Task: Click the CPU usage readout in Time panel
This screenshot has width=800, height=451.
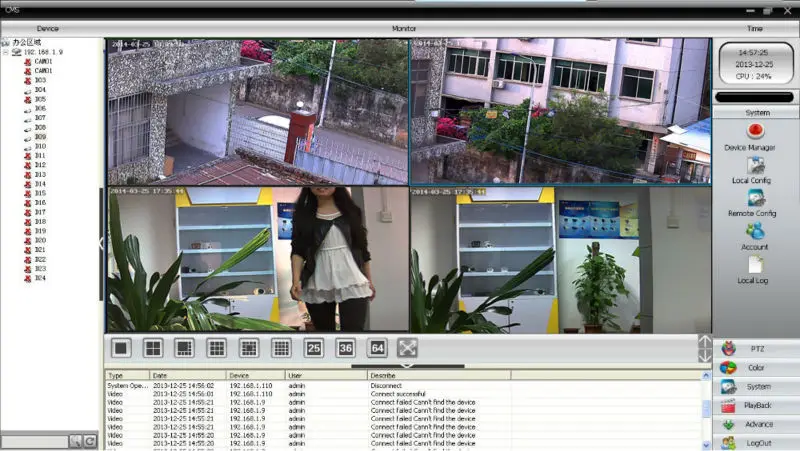Action: [754, 77]
